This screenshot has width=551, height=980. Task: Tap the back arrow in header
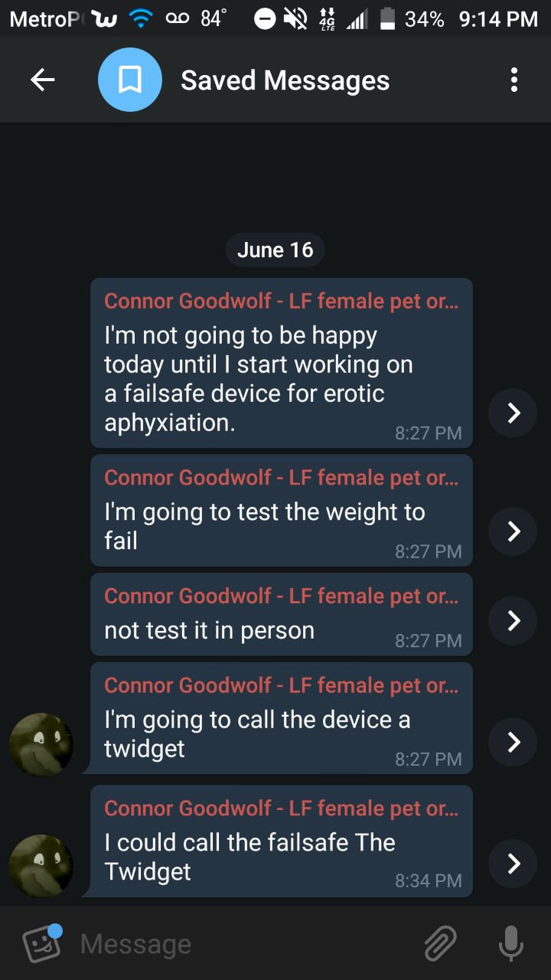[43, 80]
